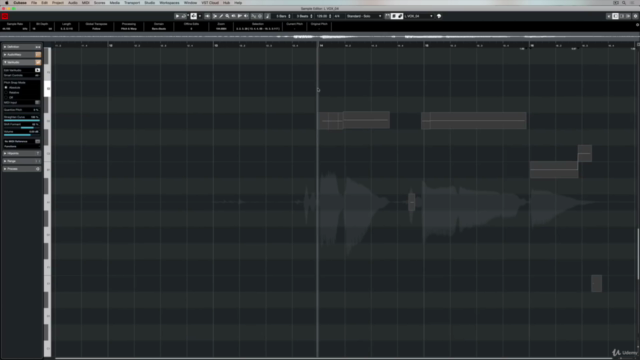
Task: Click the red Cubase logo icon
Action: point(5,16)
